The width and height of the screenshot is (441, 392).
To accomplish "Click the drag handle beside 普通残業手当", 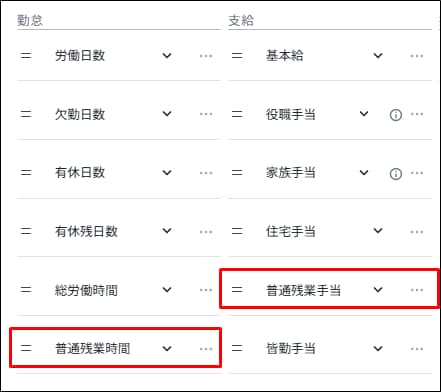I will pyautogui.click(x=237, y=290).
